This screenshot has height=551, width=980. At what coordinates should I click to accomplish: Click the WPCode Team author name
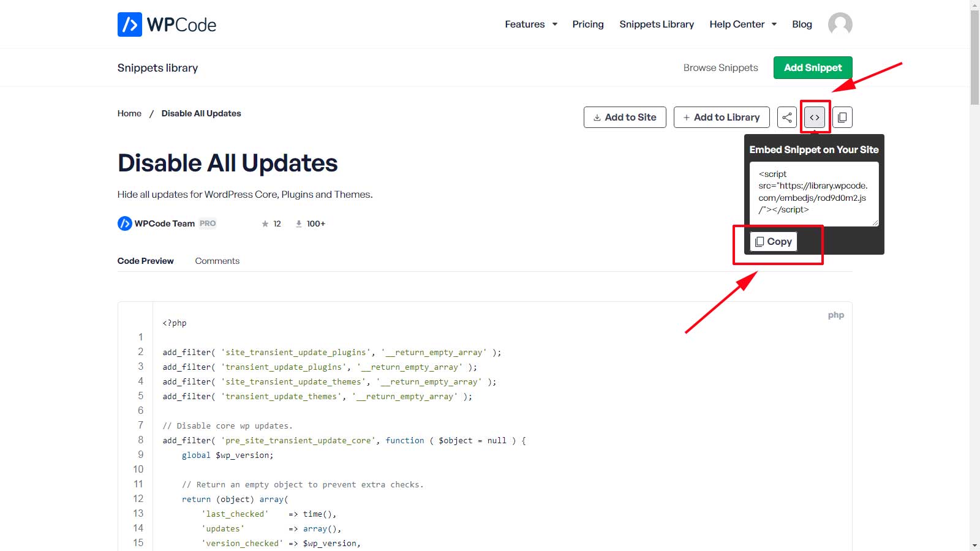pyautogui.click(x=165, y=223)
